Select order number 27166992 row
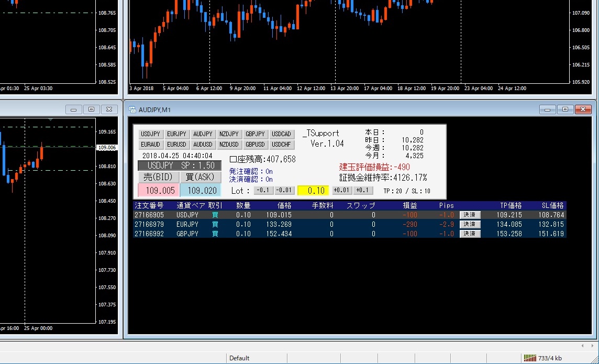 pyautogui.click(x=349, y=234)
